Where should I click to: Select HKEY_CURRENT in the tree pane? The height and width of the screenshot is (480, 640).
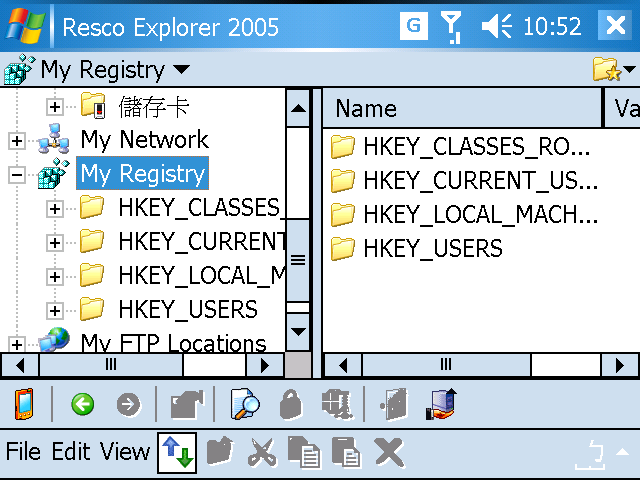tap(202, 241)
